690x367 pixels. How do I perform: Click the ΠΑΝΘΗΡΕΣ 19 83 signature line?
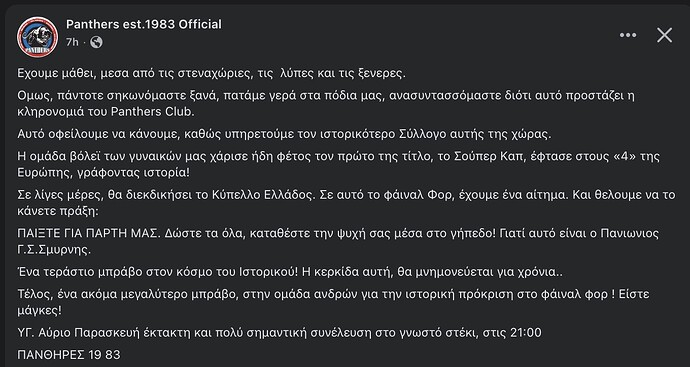[x=69, y=355]
